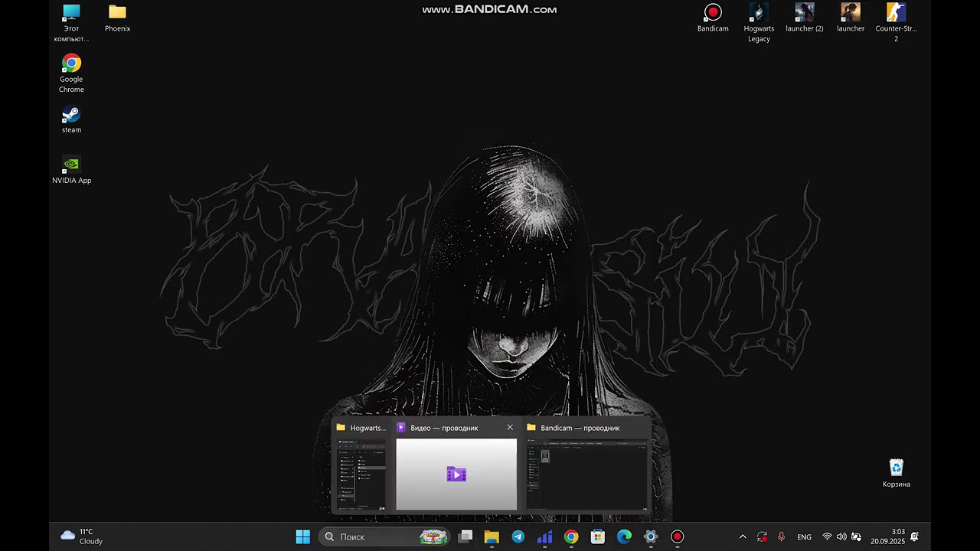Open the Wi-Fi network tray icon

[827, 537]
